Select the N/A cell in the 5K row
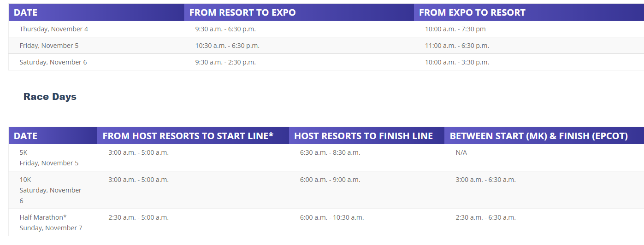Screen dimensions: 644x245 (461, 152)
